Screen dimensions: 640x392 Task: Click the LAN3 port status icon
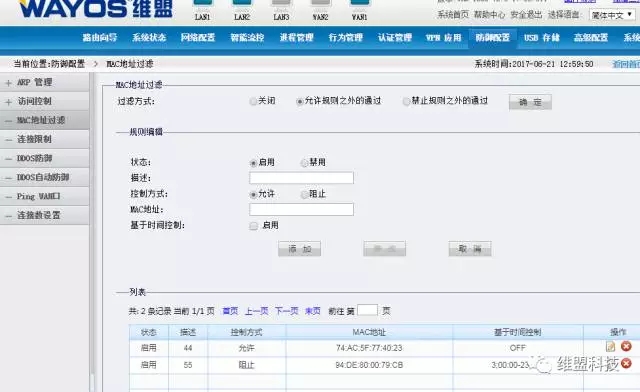[281, 3]
